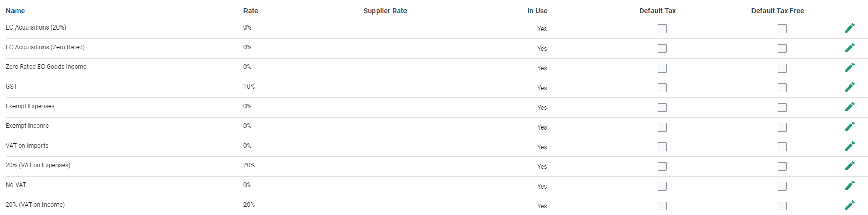Edit the EC Acquisitions (20%) tax rate

(849, 28)
